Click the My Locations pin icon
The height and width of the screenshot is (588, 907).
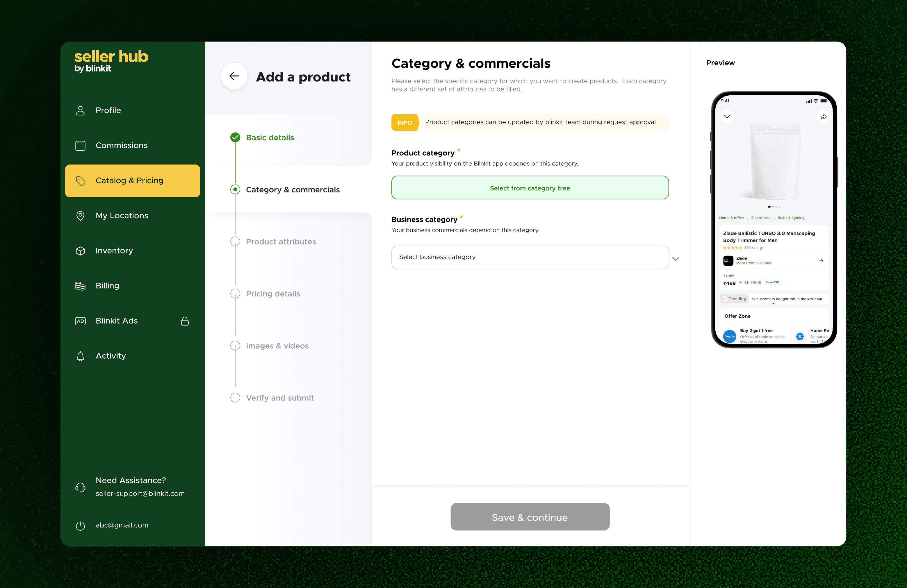(x=81, y=216)
